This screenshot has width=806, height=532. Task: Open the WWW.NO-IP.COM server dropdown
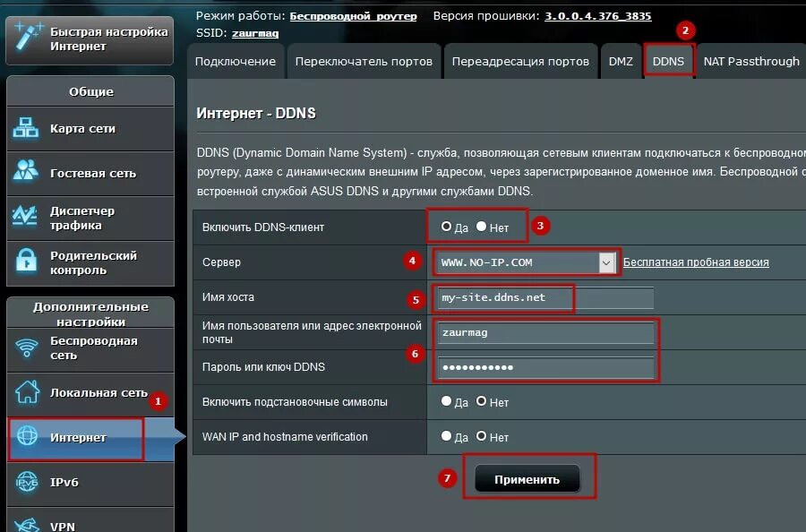coord(526,262)
